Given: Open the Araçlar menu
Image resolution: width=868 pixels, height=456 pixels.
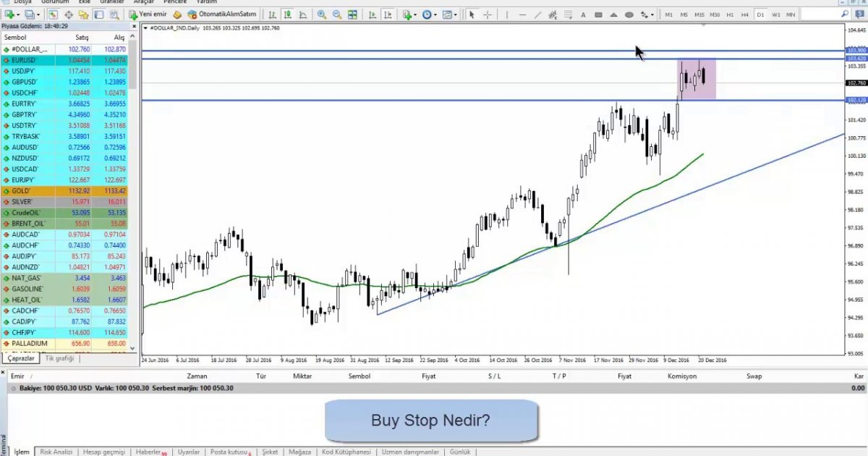Looking at the screenshot, I should tap(144, 2).
